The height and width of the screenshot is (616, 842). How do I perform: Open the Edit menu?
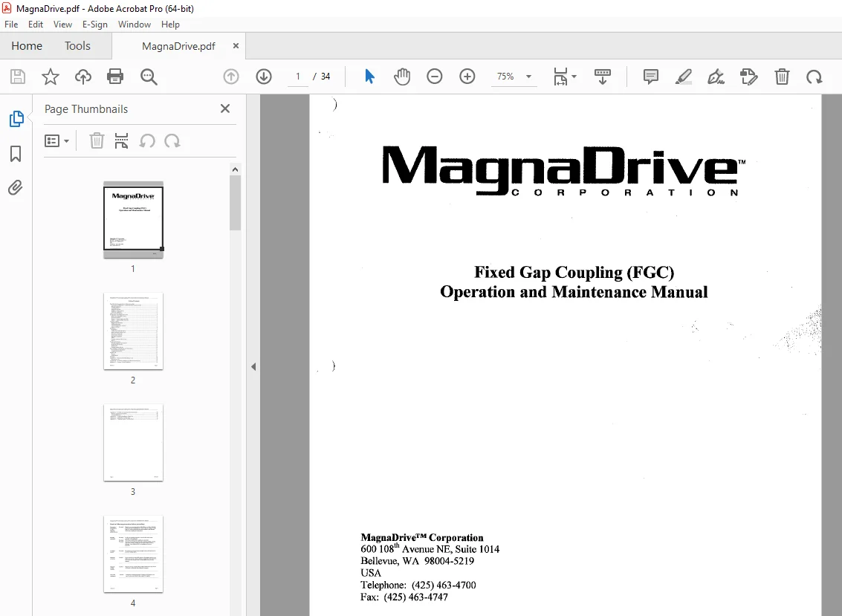36,25
